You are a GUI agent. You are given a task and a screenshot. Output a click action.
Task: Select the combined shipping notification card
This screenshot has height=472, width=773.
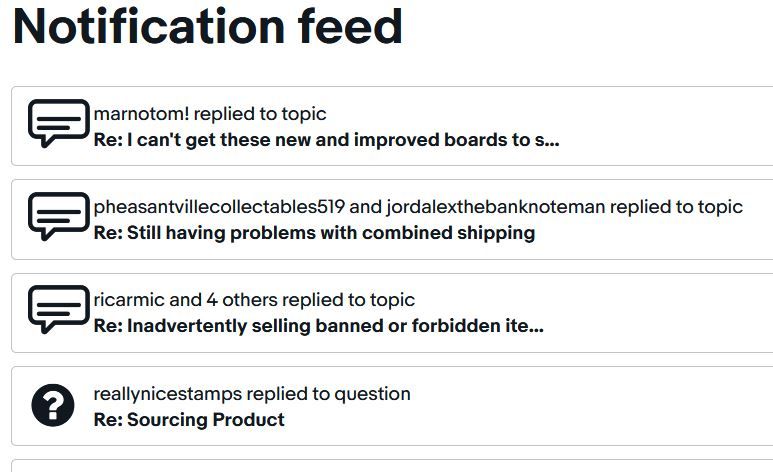(x=392, y=219)
